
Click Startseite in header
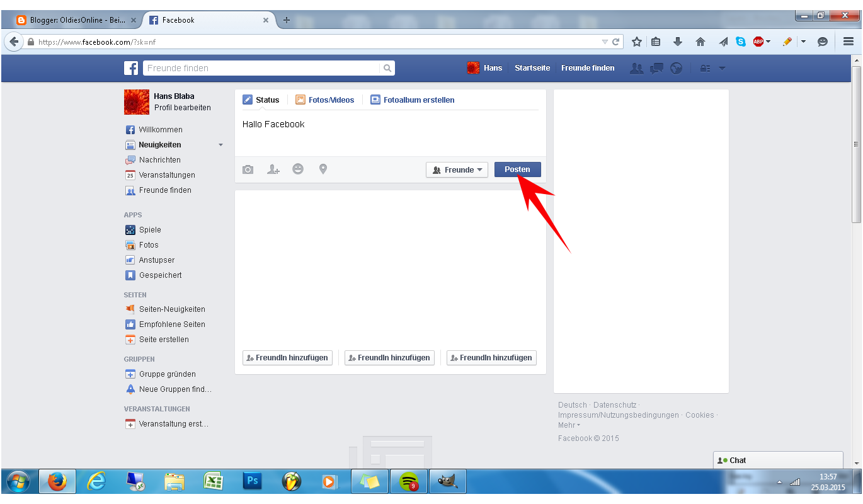532,68
